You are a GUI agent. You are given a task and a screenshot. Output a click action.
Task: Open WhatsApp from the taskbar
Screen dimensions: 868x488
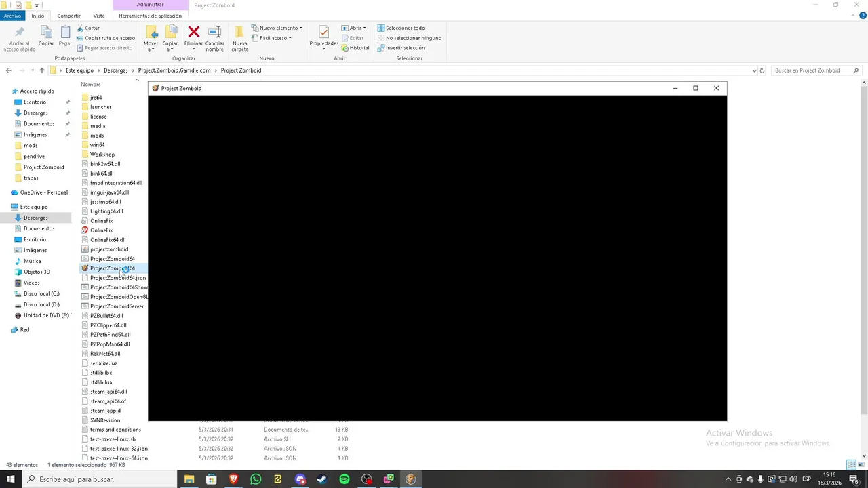[256, 479]
